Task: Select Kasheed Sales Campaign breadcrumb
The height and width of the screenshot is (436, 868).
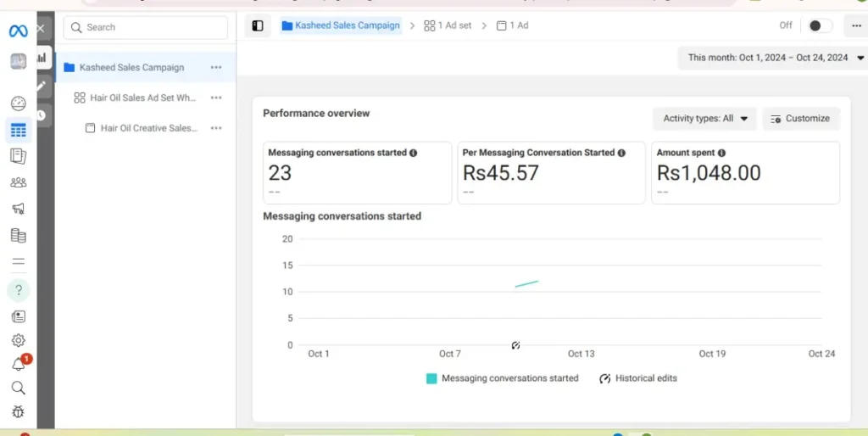Action: tap(341, 25)
